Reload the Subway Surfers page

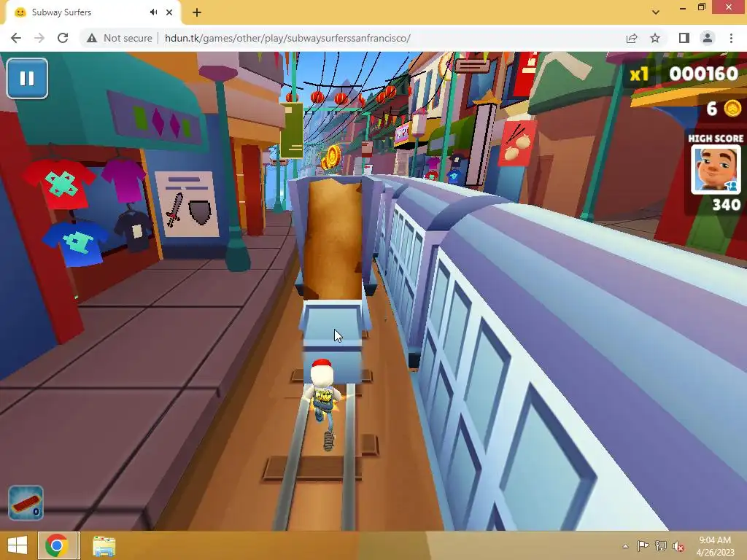tap(63, 38)
